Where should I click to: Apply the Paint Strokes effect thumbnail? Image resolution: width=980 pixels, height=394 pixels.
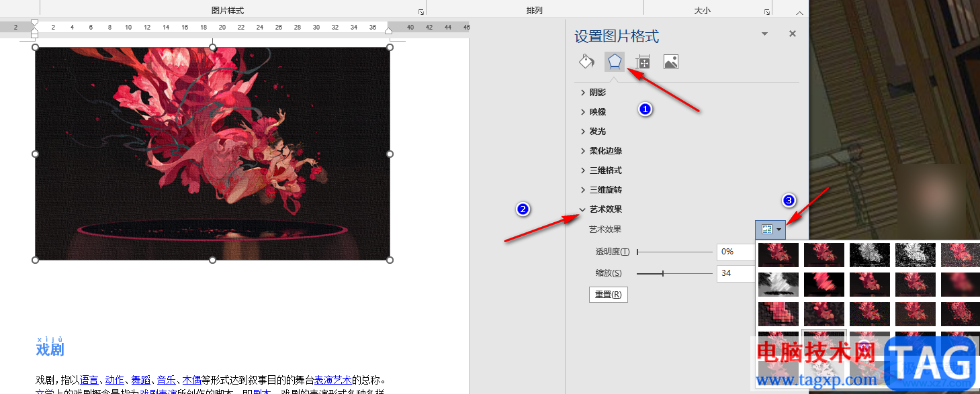pos(824,284)
